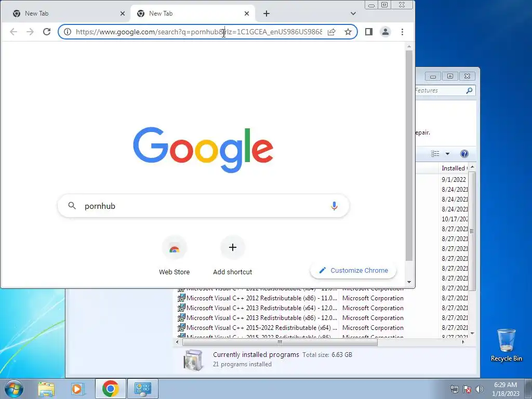The height and width of the screenshot is (399, 532).
Task: Sort by Installed On column header
Action: coord(454,168)
